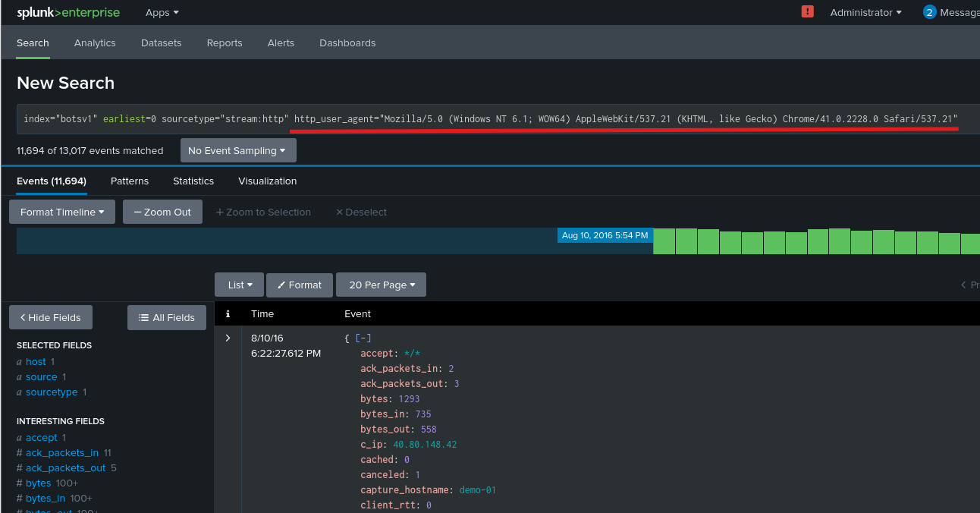The height and width of the screenshot is (513, 980).
Task: Click the info column header icon
Action: [228, 313]
